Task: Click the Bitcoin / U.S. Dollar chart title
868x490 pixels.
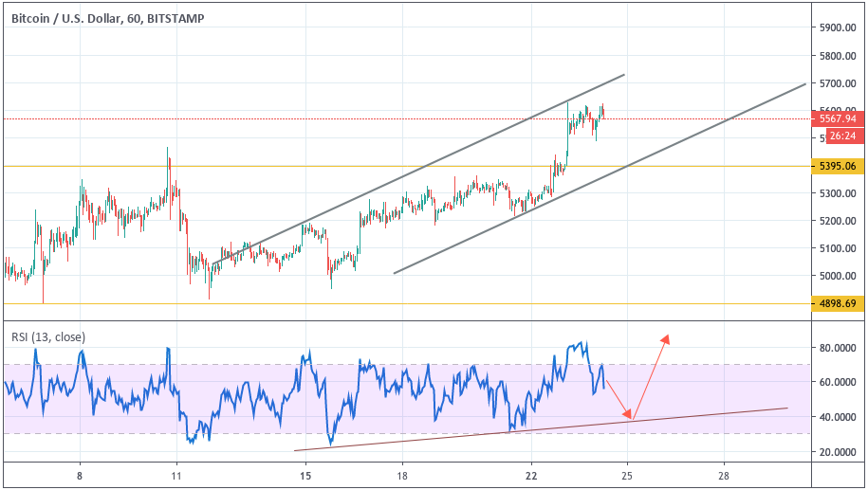Action: [107, 19]
